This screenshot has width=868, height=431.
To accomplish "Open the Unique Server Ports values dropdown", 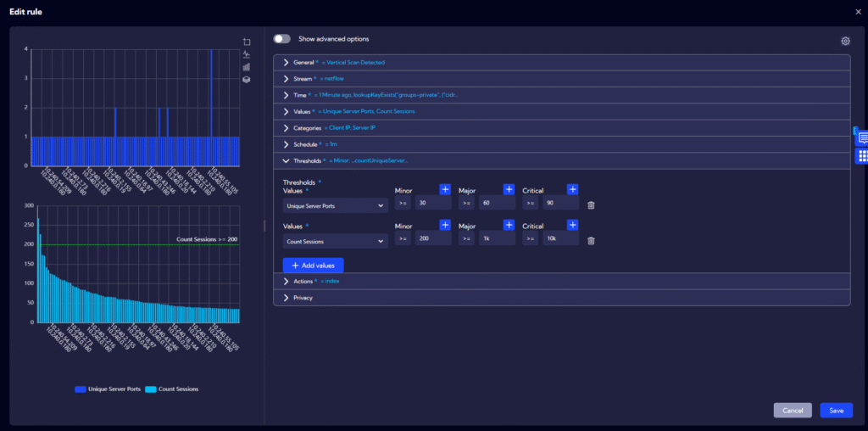I will (x=335, y=204).
